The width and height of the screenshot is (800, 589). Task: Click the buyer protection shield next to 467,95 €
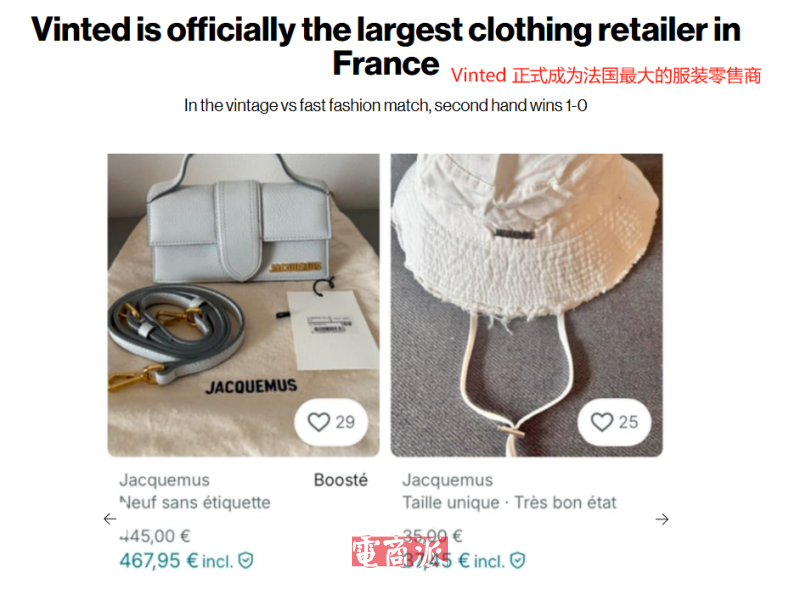coord(246,561)
